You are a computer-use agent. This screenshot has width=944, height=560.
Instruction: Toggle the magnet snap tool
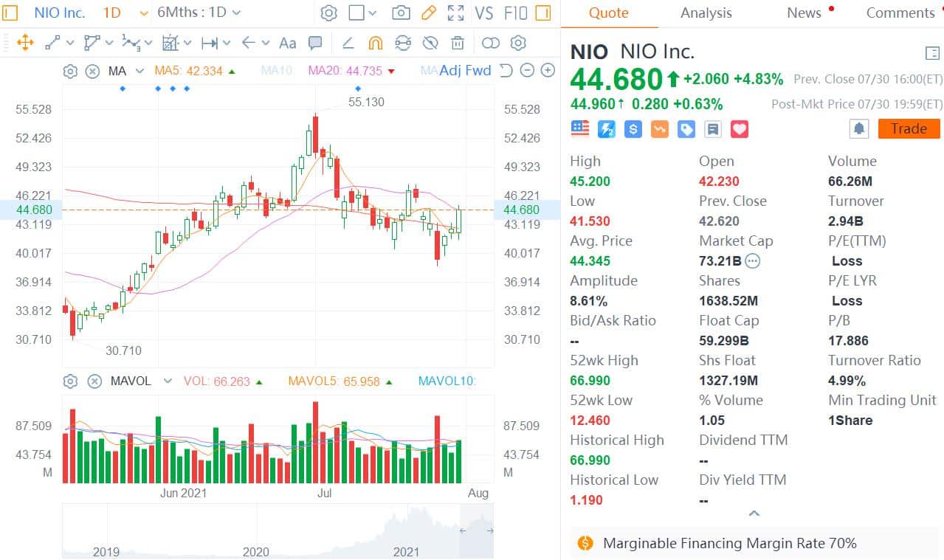tap(376, 43)
